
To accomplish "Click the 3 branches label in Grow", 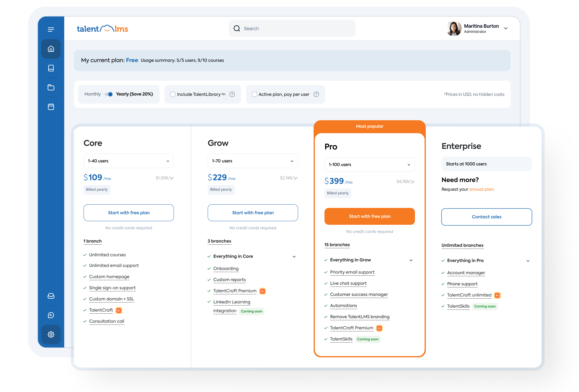I will (220, 241).
